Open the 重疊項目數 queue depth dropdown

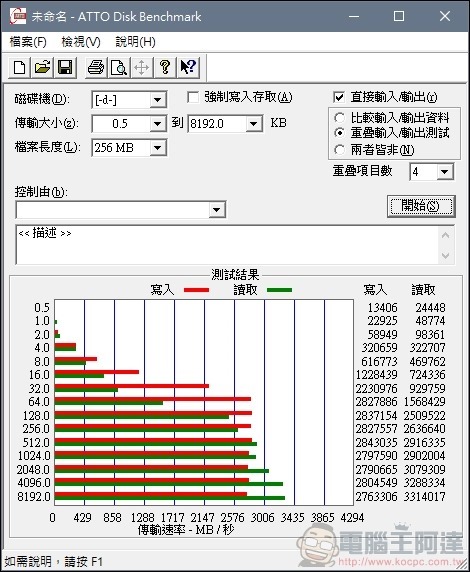click(x=445, y=172)
